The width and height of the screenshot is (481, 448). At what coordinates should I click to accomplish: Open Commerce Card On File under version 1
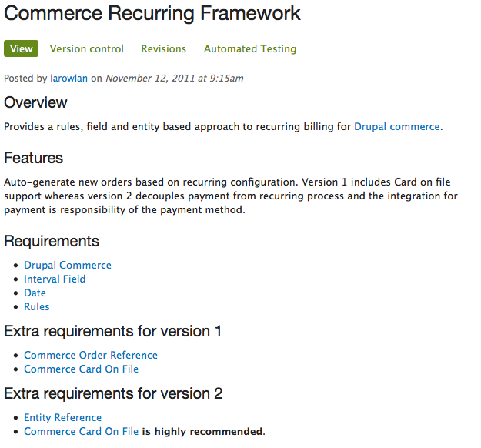82,369
